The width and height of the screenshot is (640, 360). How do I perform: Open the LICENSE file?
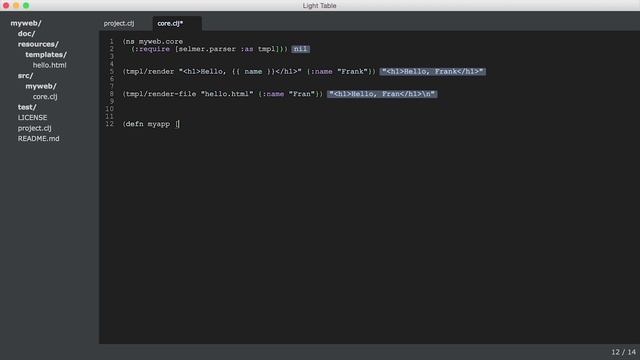[x=32, y=118]
